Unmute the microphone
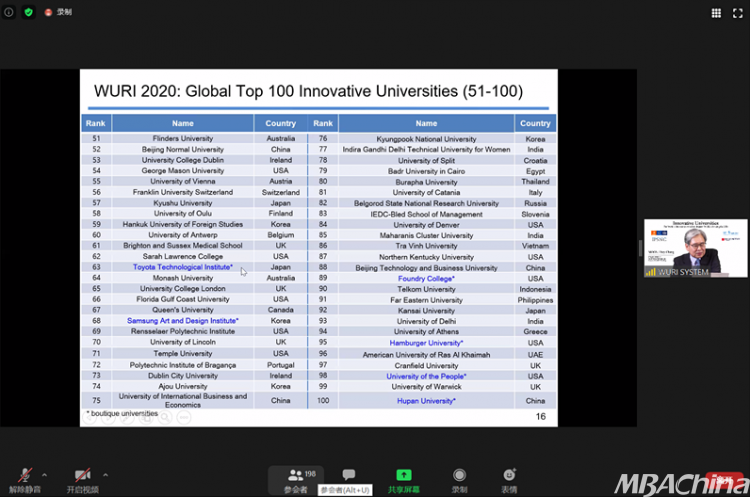This screenshot has width=750, height=497. pos(25,480)
